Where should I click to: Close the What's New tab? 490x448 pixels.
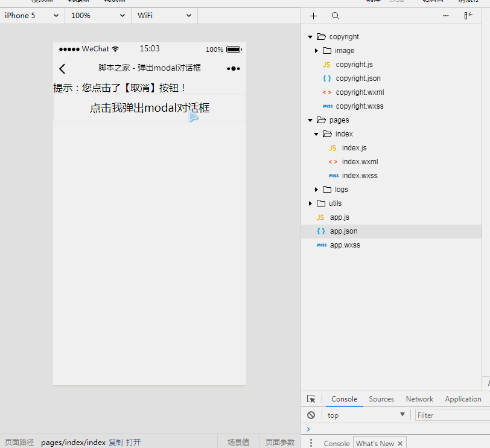400,443
